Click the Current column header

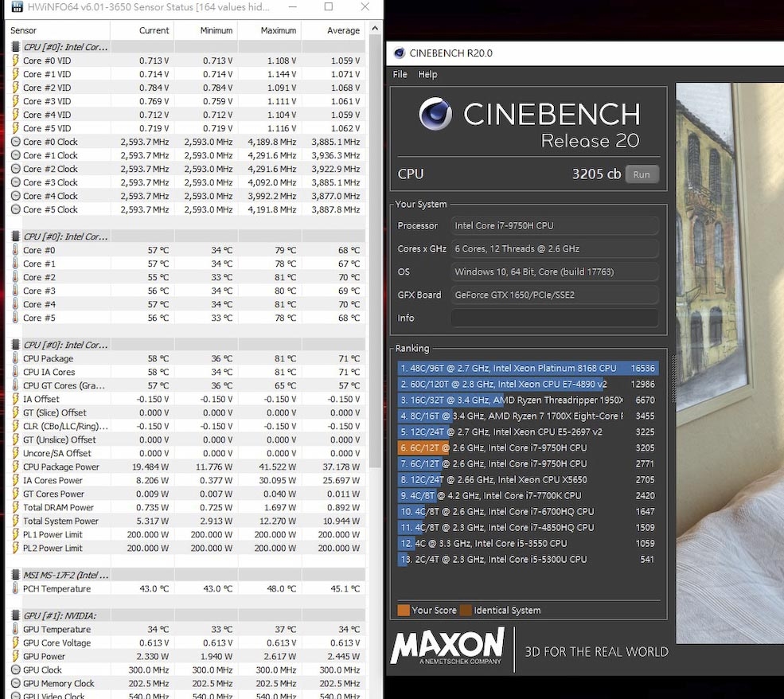coord(142,30)
